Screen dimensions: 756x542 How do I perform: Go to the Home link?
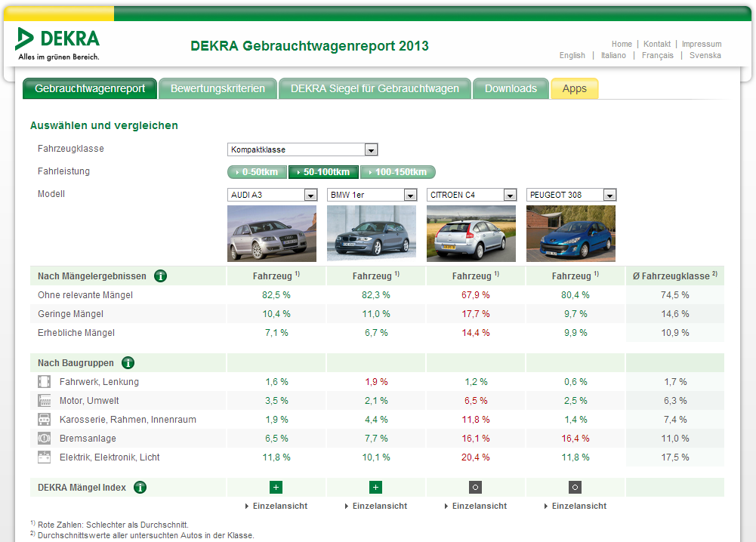[622, 44]
